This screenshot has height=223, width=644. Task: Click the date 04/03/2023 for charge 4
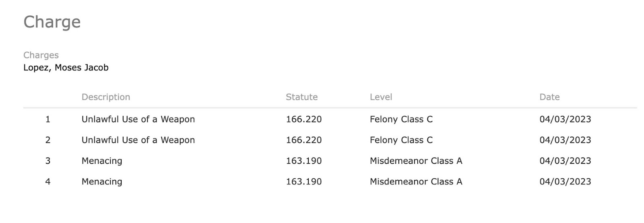point(566,182)
